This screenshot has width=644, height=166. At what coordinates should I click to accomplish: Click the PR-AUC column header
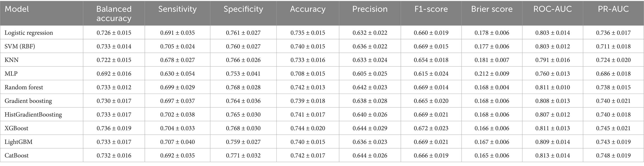click(613, 9)
